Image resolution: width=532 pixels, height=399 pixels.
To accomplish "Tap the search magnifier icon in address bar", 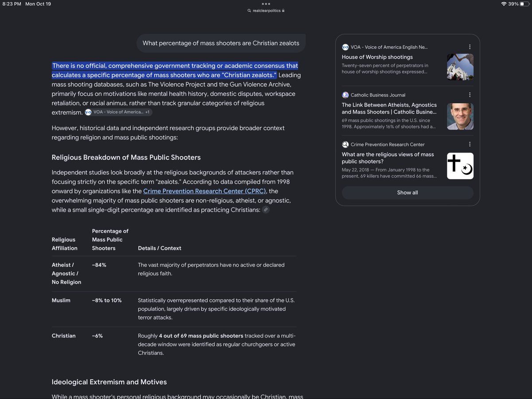I will click(x=250, y=11).
